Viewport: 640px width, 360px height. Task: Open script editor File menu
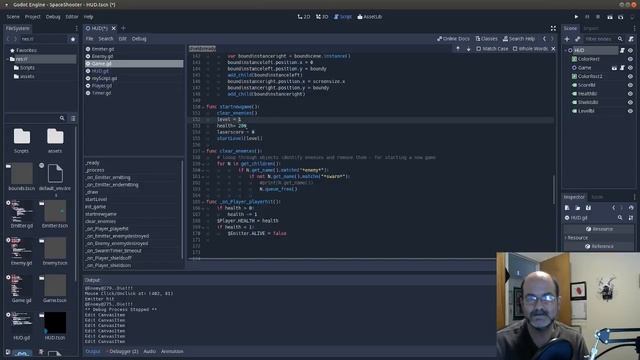89,39
